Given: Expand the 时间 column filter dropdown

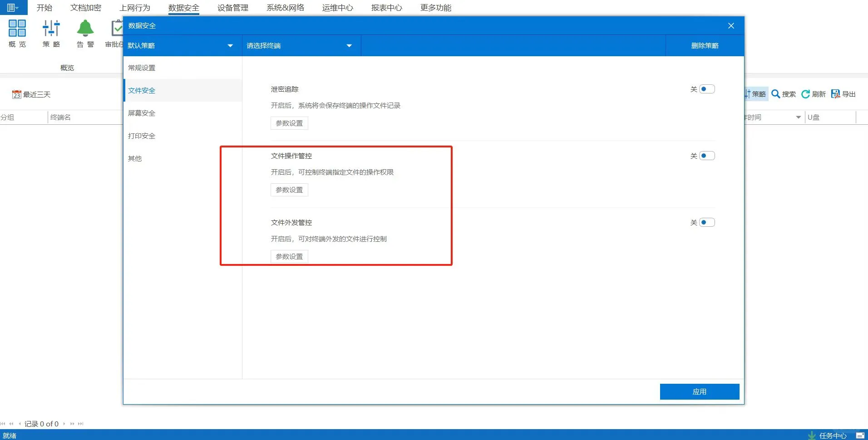Looking at the screenshot, I should click(798, 117).
